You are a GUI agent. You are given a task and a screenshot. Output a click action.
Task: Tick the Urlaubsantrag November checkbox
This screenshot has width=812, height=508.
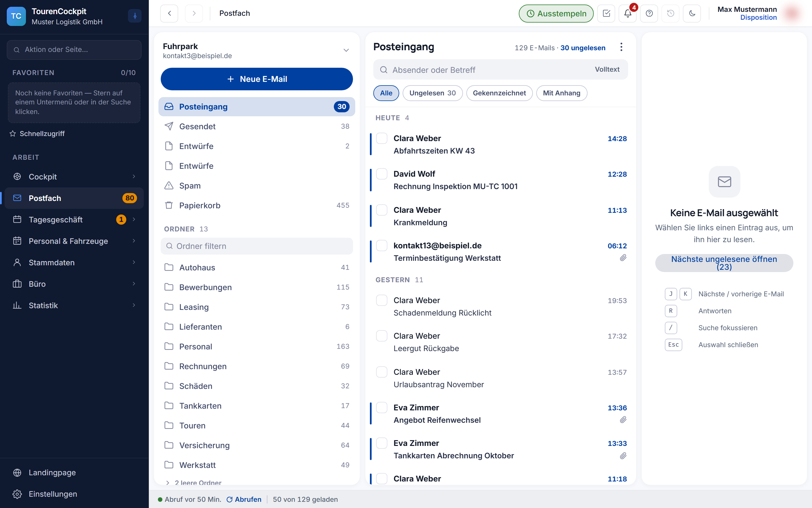[x=381, y=372]
